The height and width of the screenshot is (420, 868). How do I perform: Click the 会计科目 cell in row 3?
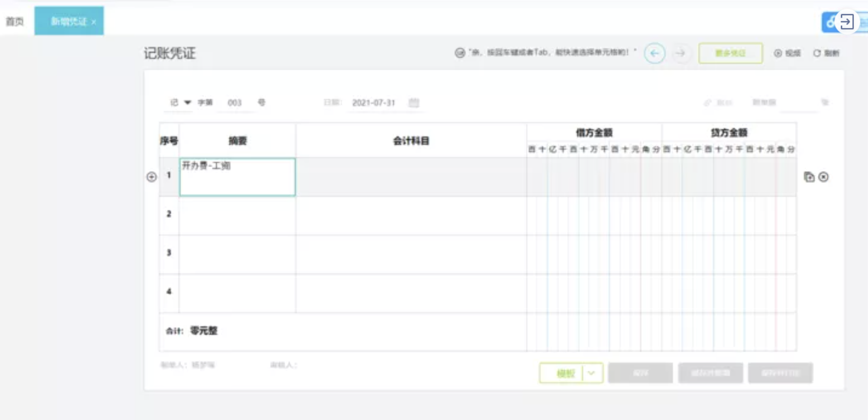[x=411, y=254]
